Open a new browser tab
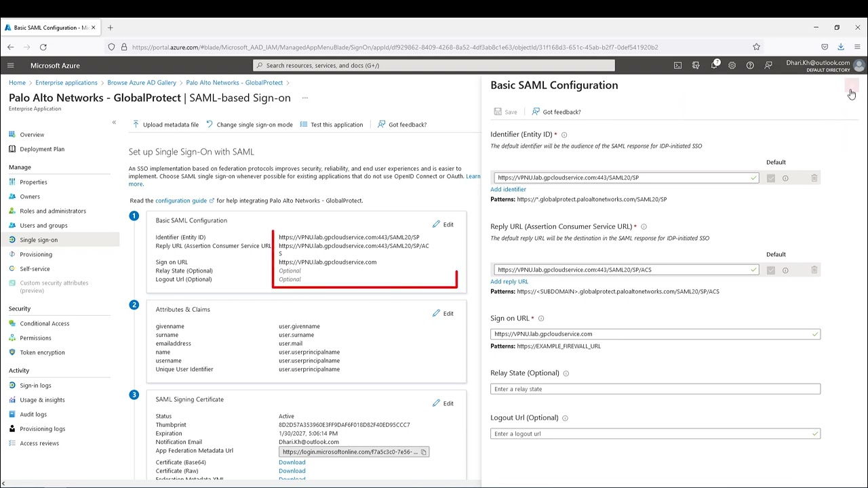Image resolution: width=868 pixels, height=488 pixels. 110,28
